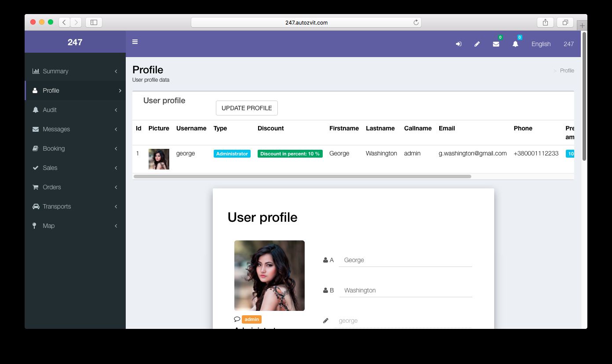Focus the last name field containing Washington

tap(405, 290)
